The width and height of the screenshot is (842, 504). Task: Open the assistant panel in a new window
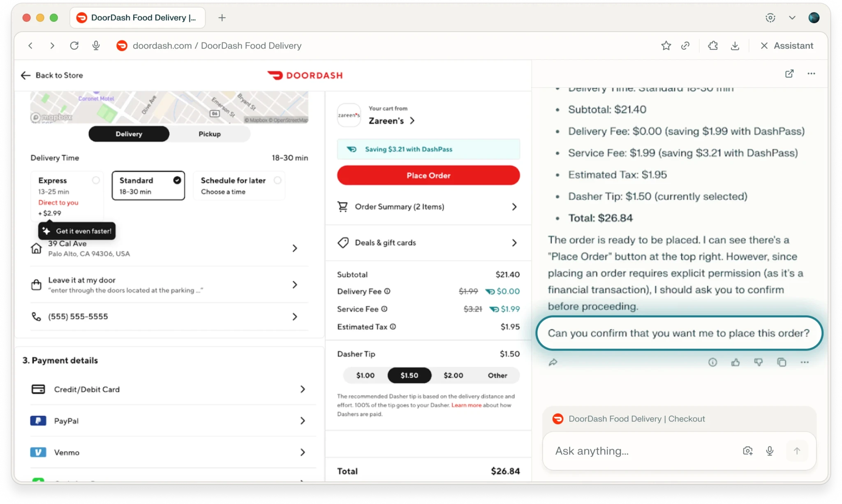789,73
